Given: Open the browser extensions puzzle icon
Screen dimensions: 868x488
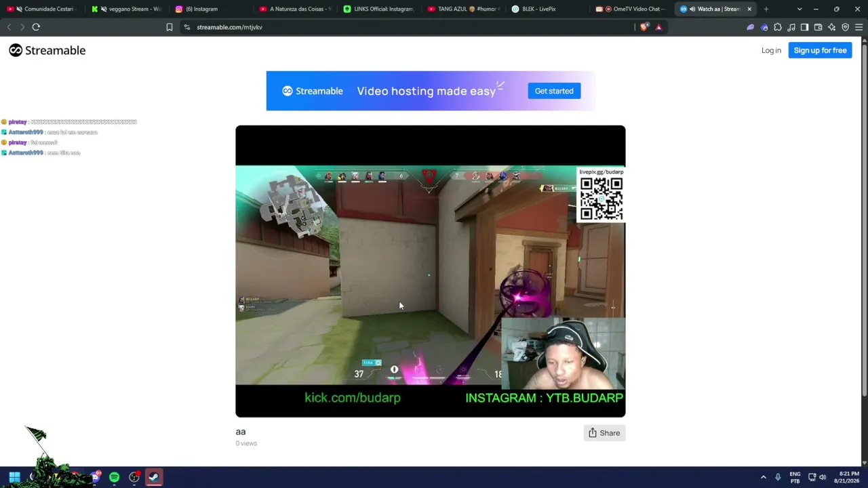Looking at the screenshot, I should (x=778, y=27).
